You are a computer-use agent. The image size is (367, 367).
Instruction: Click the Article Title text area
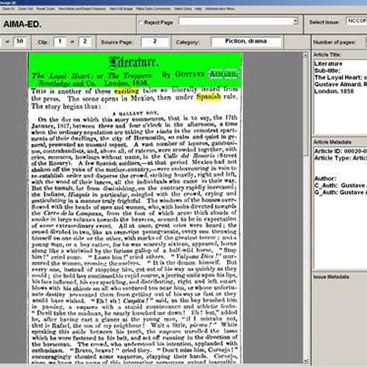click(x=340, y=97)
